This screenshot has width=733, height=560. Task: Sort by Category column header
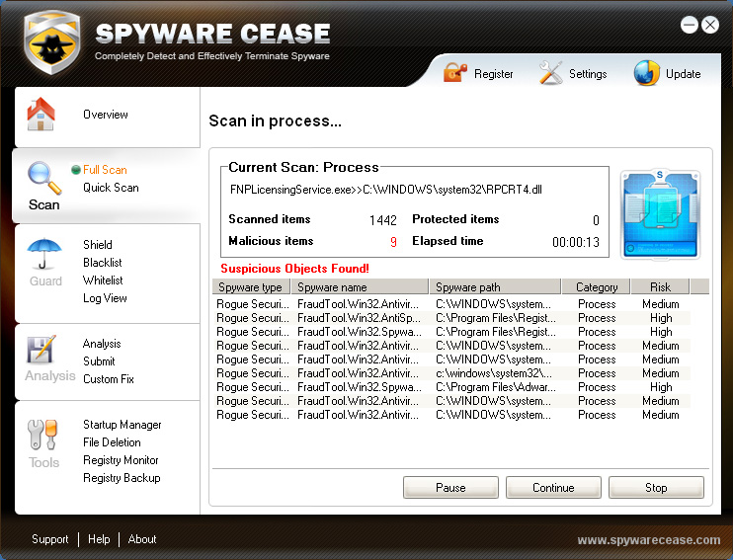point(597,286)
